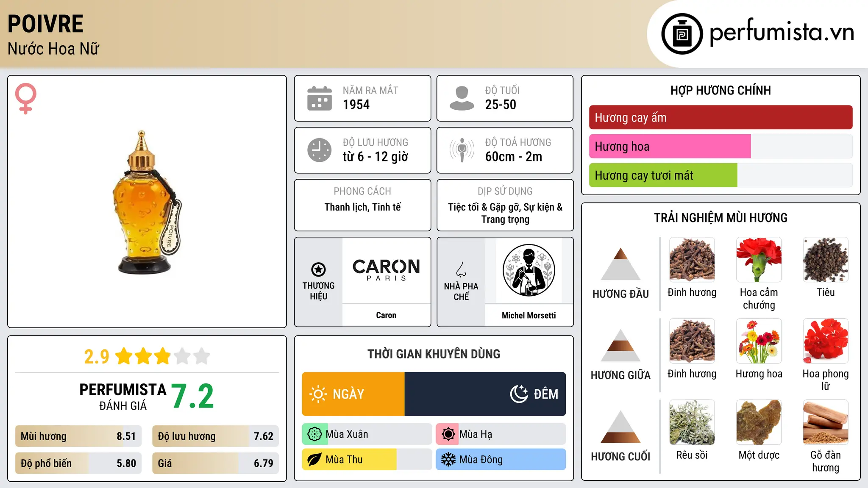The image size is (868, 488).
Task: Click the sillage value 60cm - 2m
Action: (x=514, y=157)
